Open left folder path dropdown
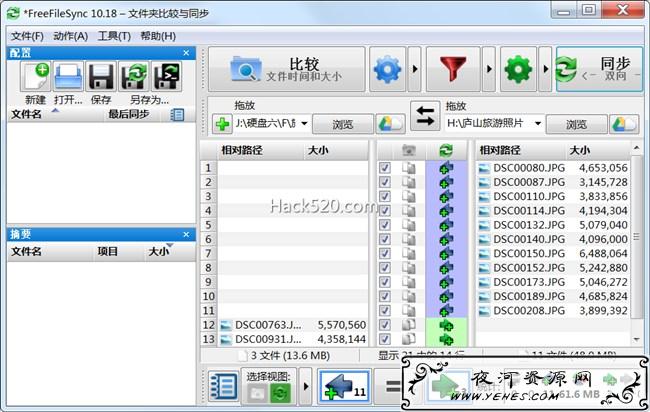Viewport: 650px width, 412px height. pyautogui.click(x=304, y=124)
